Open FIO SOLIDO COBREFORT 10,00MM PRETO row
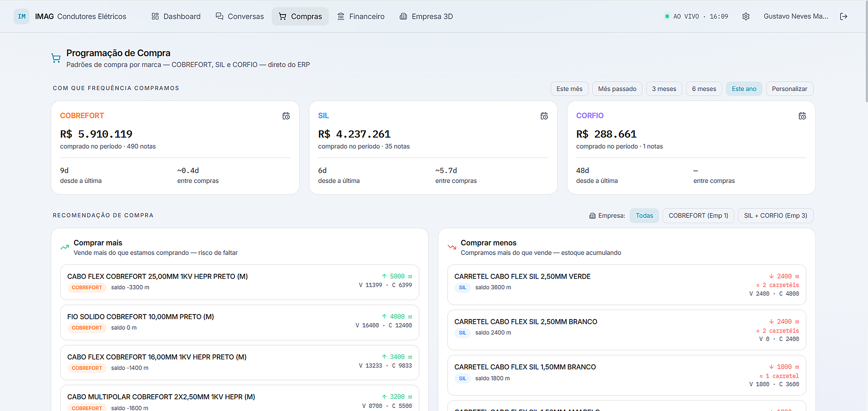 point(240,323)
